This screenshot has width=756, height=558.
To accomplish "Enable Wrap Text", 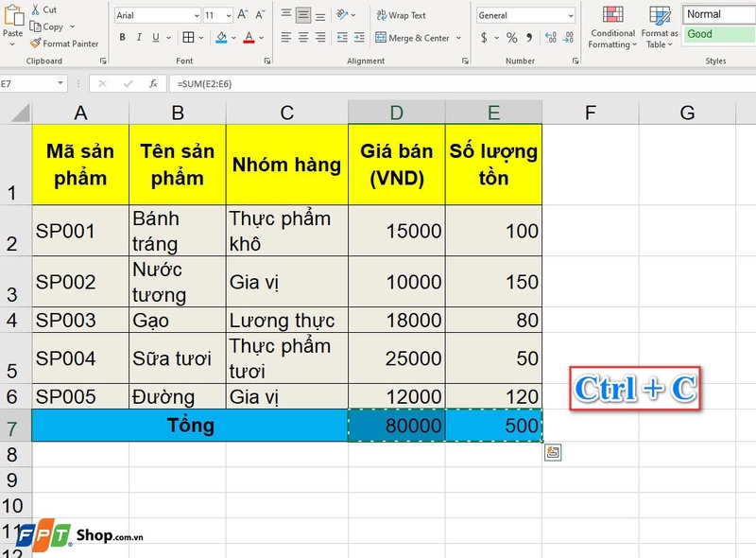I will click(x=401, y=15).
